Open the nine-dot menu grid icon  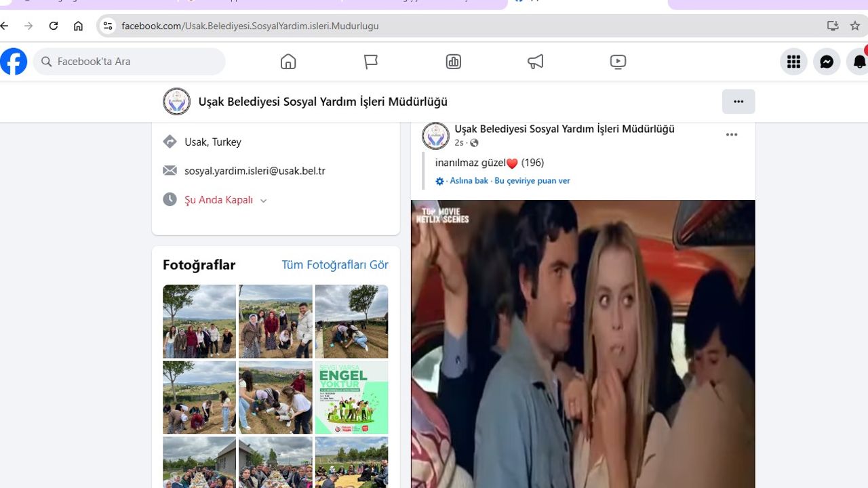tap(793, 62)
